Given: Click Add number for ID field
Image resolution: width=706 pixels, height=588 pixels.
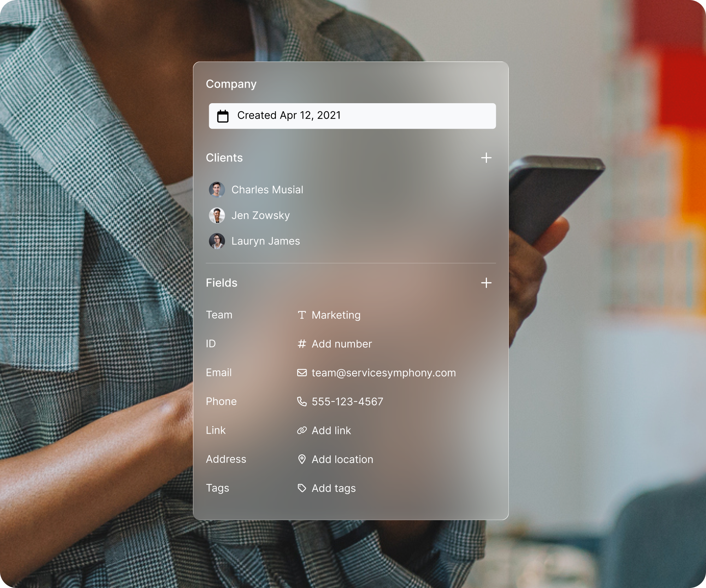Looking at the screenshot, I should click(x=341, y=344).
